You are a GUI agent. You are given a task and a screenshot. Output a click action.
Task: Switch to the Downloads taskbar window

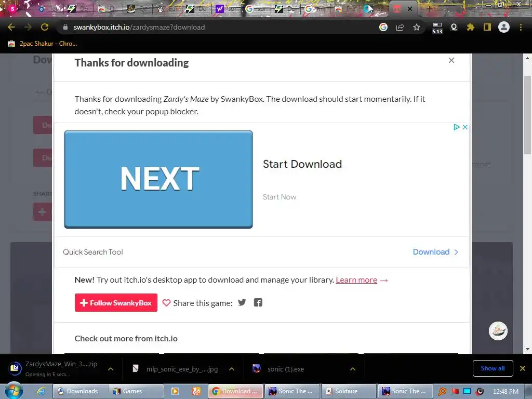coord(81,391)
